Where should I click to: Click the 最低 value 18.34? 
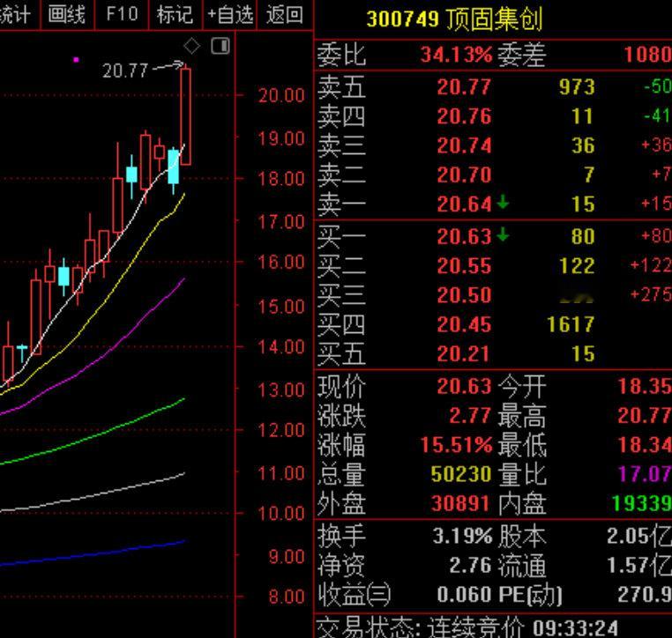click(x=645, y=445)
